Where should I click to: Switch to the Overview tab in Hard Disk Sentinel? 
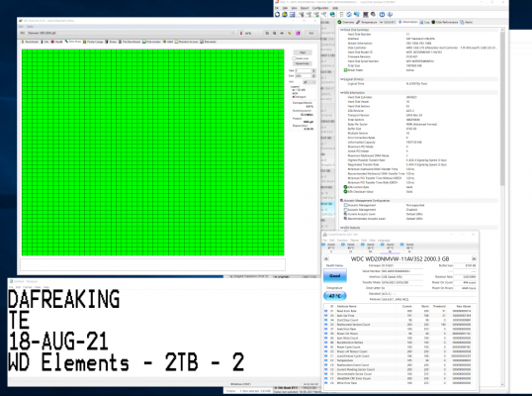(346, 22)
